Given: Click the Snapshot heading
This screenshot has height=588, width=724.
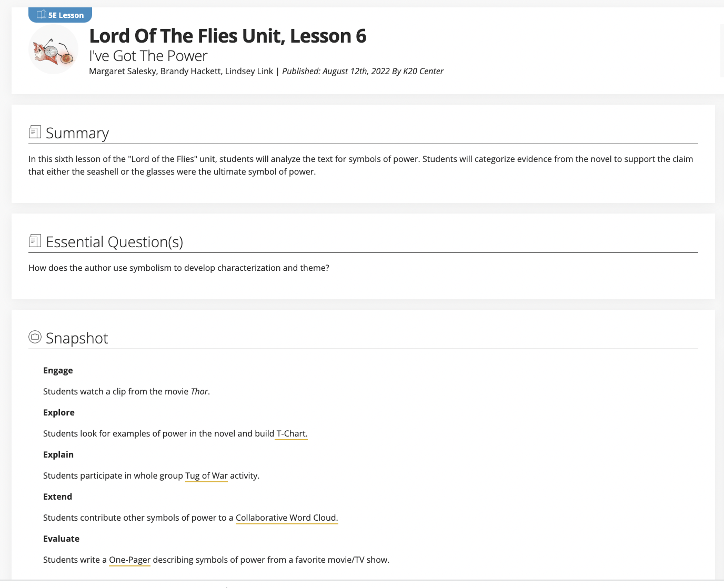Looking at the screenshot, I should (x=76, y=338).
